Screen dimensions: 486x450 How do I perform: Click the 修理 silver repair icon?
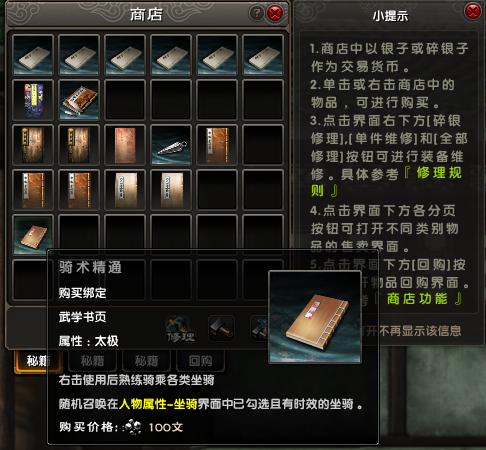[x=180, y=329]
